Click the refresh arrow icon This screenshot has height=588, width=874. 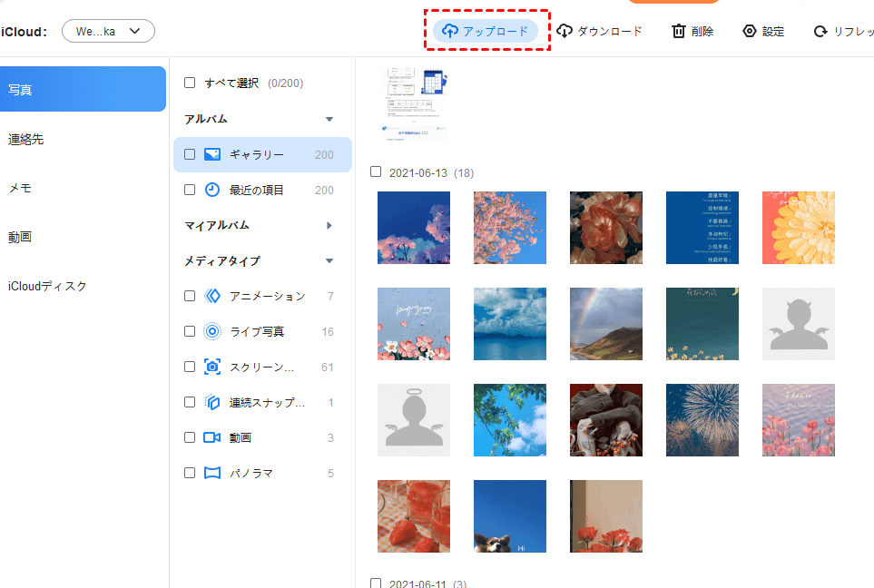click(820, 31)
